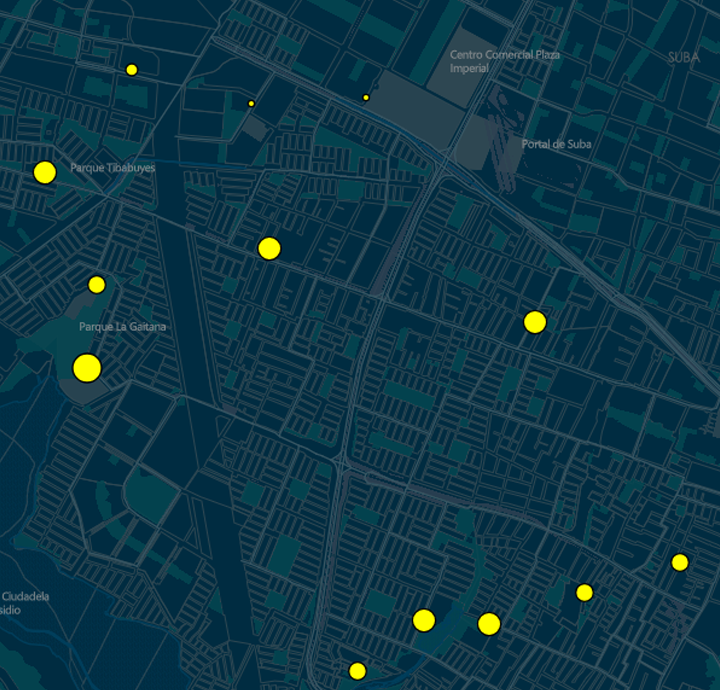
Task: Select the Portal de Suba map label
Action: [x=556, y=145]
